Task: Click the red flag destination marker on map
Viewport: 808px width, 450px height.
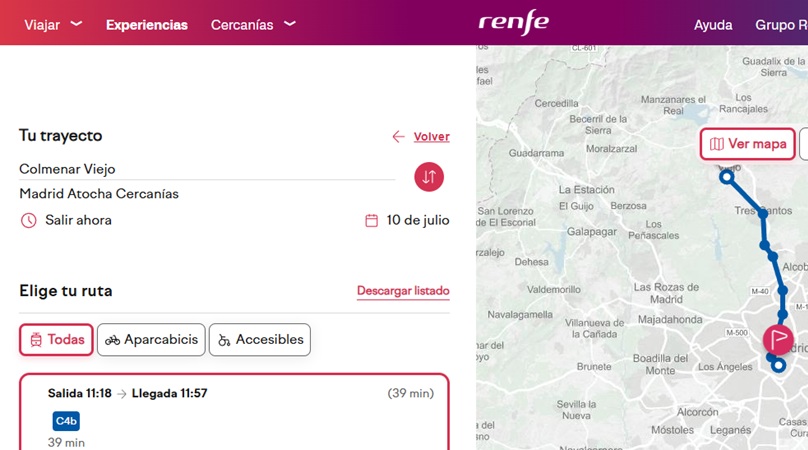Action: point(777,338)
